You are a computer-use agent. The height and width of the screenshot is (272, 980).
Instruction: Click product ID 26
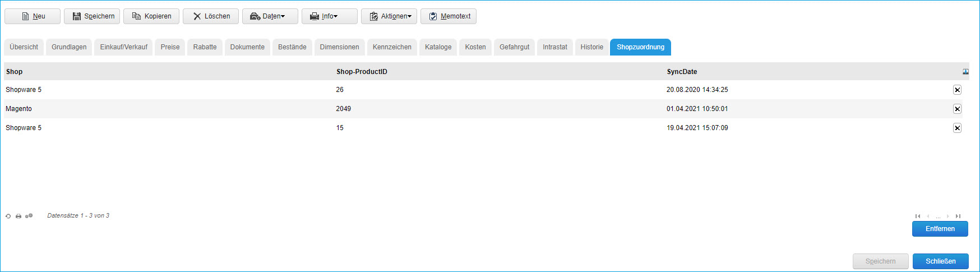340,90
